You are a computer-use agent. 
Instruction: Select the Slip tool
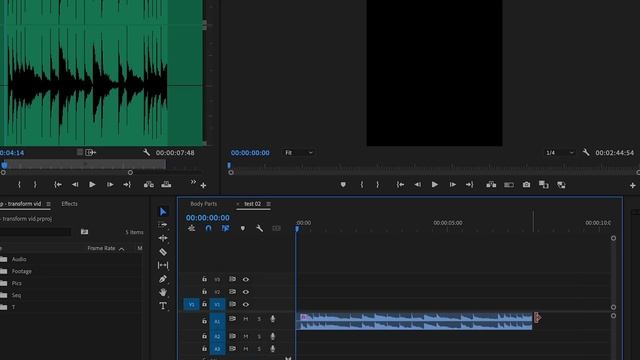(x=163, y=265)
